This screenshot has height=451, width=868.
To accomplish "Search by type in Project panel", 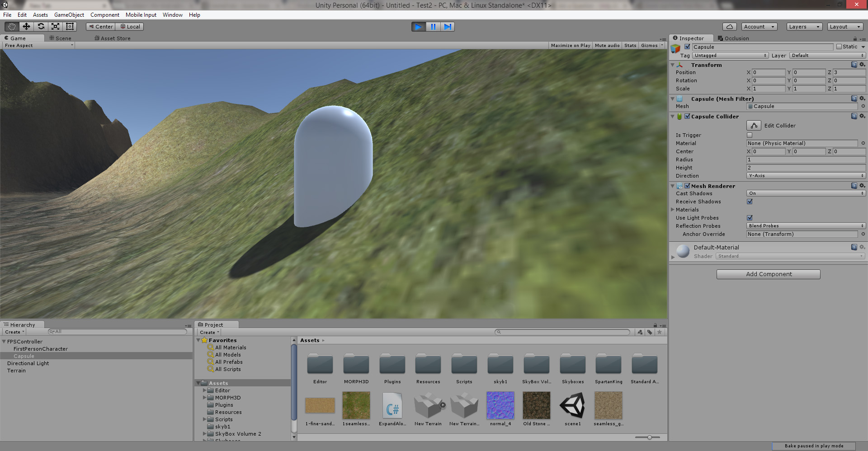I will pos(640,332).
